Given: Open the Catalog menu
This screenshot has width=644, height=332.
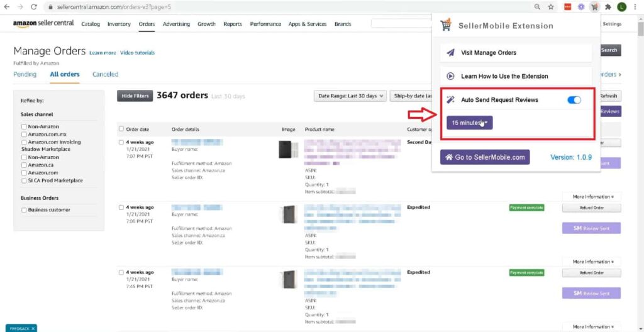Looking at the screenshot, I should pos(91,24).
